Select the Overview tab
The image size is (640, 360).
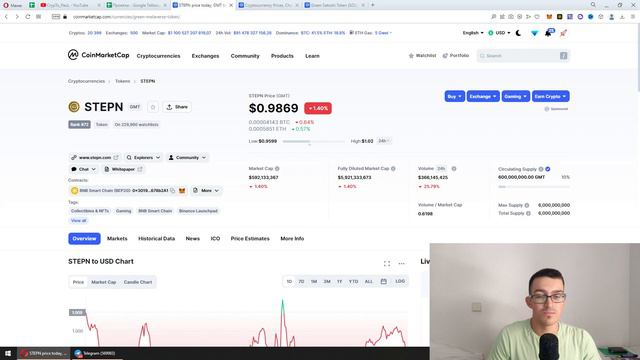(84, 238)
